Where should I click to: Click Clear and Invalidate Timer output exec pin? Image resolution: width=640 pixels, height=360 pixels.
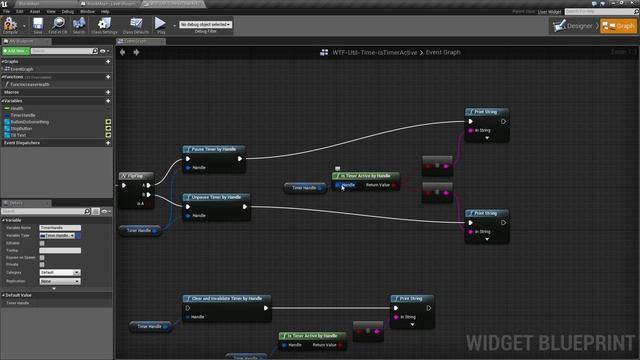[266, 308]
